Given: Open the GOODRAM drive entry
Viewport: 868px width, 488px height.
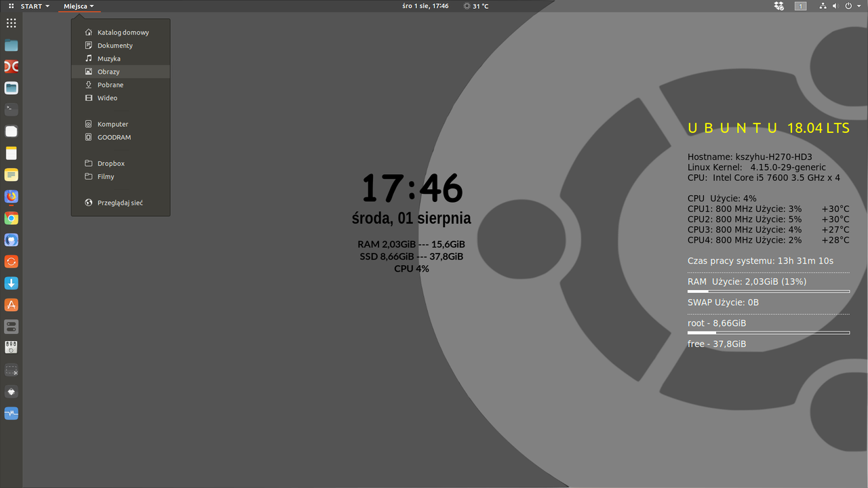Looking at the screenshot, I should [121, 137].
